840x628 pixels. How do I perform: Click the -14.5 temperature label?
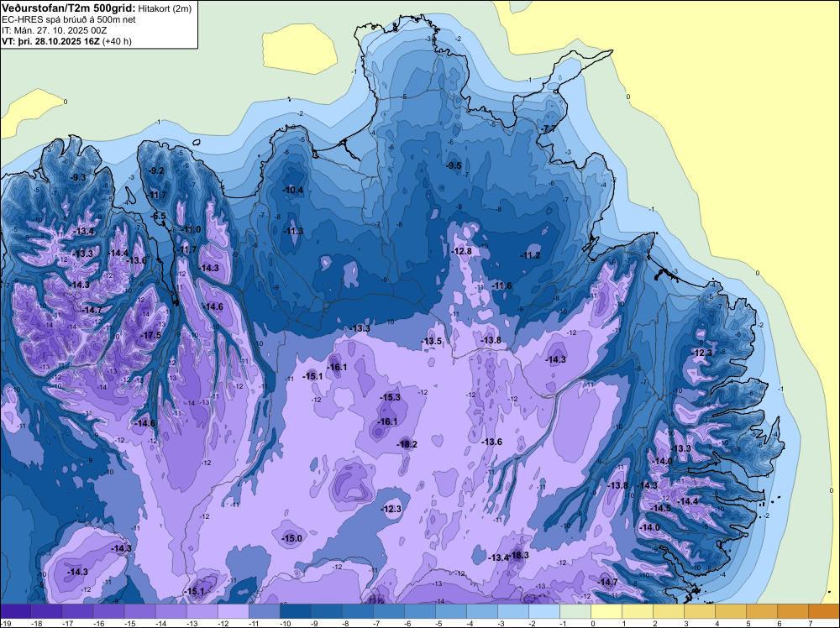coord(660,508)
